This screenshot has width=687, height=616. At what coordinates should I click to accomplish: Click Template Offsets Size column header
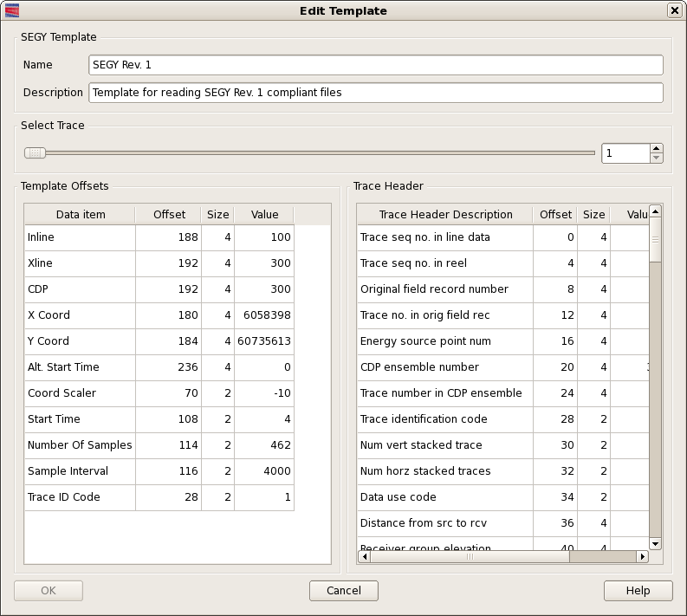coord(217,214)
